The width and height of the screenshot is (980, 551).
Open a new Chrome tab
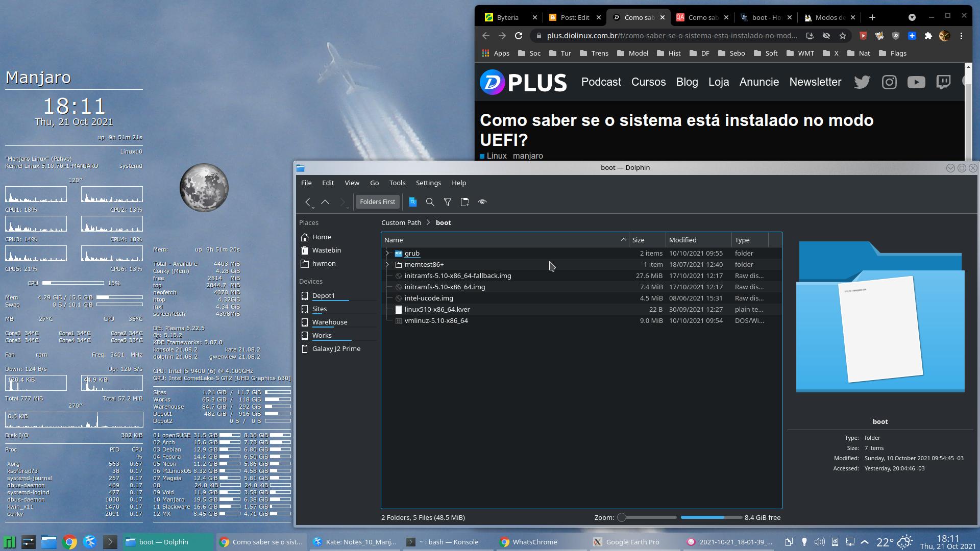pyautogui.click(x=872, y=17)
